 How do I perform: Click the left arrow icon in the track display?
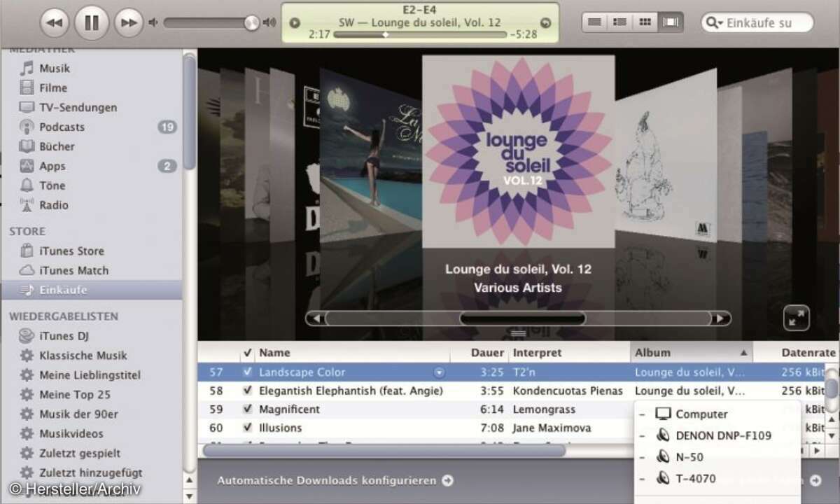click(295, 22)
